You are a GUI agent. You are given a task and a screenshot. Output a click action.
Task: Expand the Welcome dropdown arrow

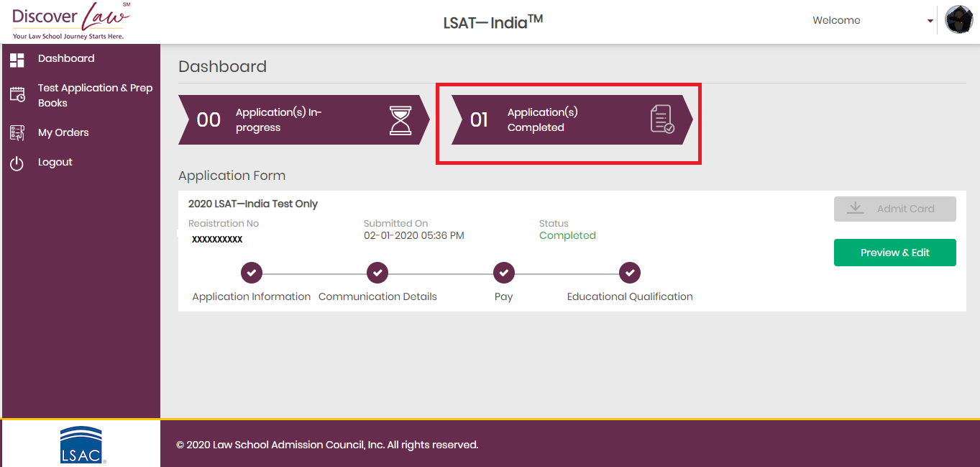point(930,21)
